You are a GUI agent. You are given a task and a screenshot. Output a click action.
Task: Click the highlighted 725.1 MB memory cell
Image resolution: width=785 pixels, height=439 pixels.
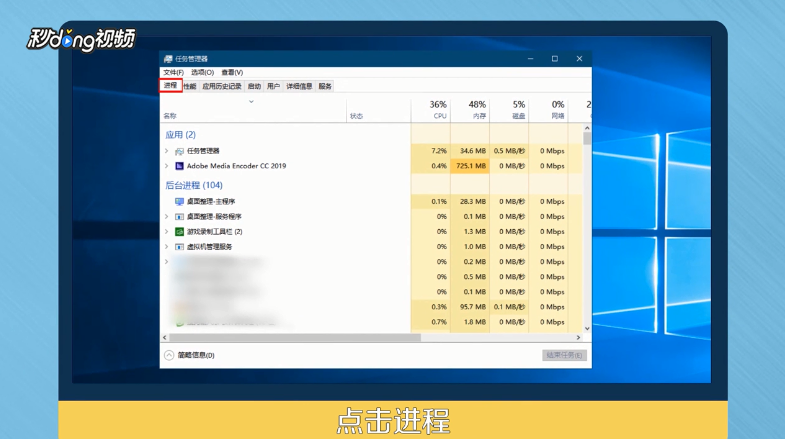pos(471,166)
